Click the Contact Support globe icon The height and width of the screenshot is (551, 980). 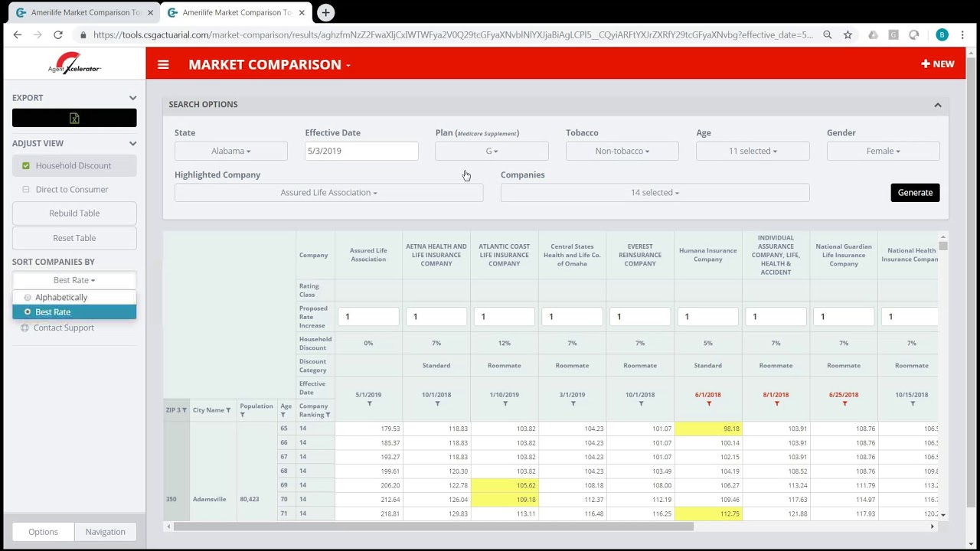24,328
